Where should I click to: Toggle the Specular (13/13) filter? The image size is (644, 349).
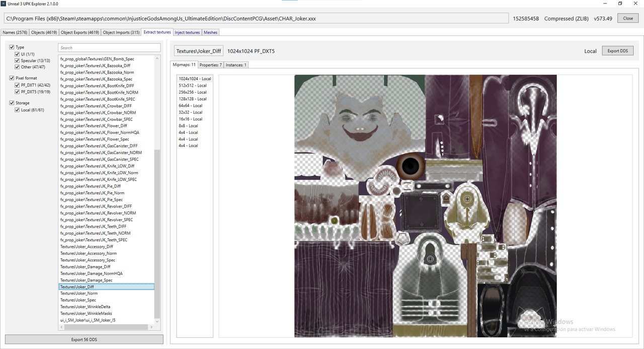click(x=17, y=60)
